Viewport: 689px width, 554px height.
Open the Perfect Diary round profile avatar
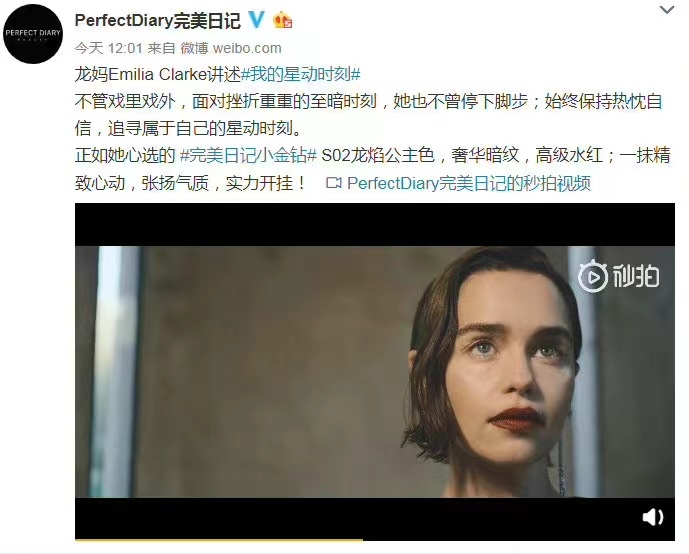33,34
